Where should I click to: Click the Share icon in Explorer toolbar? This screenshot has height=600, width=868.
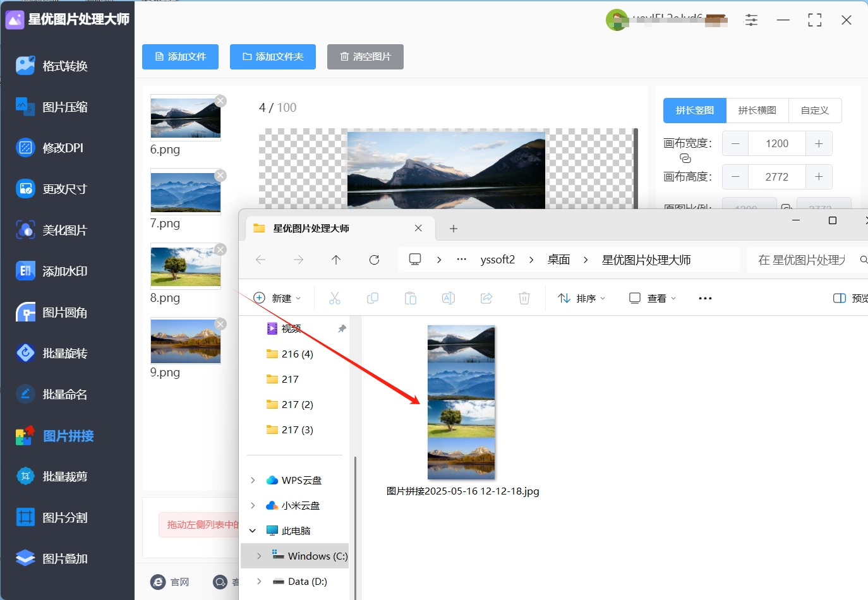pyautogui.click(x=486, y=298)
